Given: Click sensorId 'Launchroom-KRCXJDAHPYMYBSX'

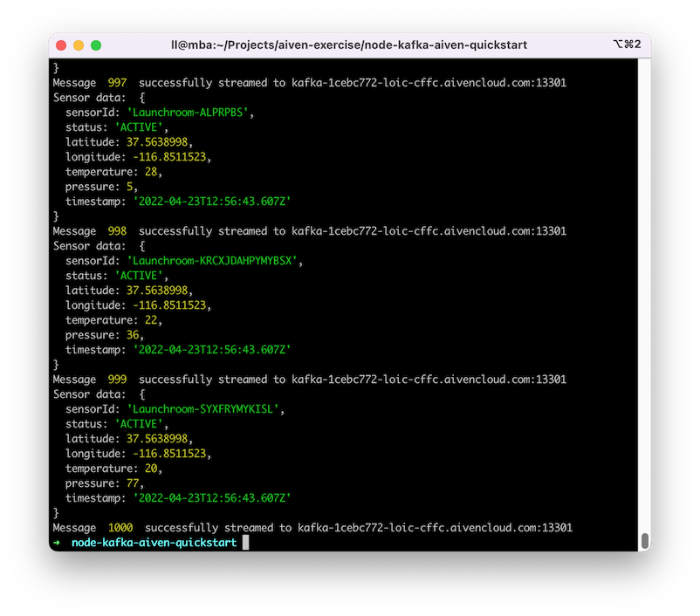Looking at the screenshot, I should [x=212, y=261].
